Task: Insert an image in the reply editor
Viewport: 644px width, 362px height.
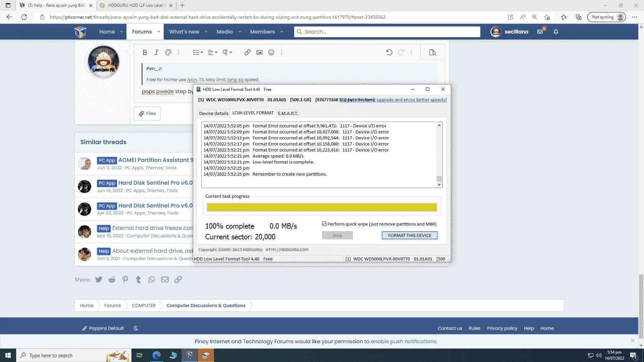Action: click(259, 52)
